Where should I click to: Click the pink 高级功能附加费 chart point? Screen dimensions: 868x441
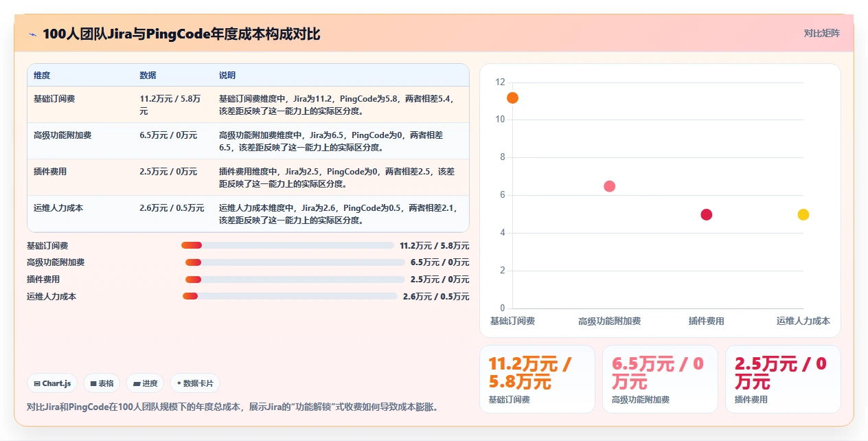(x=609, y=186)
